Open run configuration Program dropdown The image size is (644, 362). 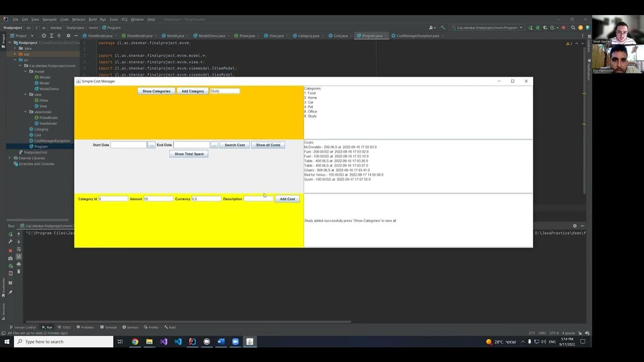click(x=487, y=28)
